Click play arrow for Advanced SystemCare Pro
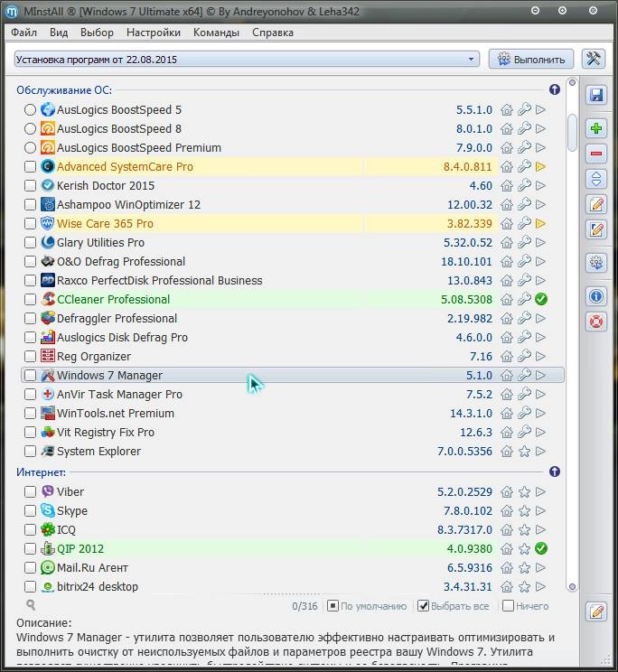 click(541, 166)
